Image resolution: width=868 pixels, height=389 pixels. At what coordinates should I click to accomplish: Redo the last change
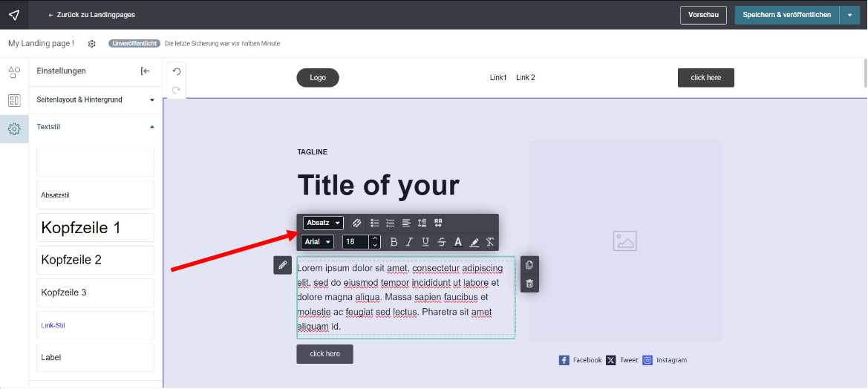click(x=177, y=90)
